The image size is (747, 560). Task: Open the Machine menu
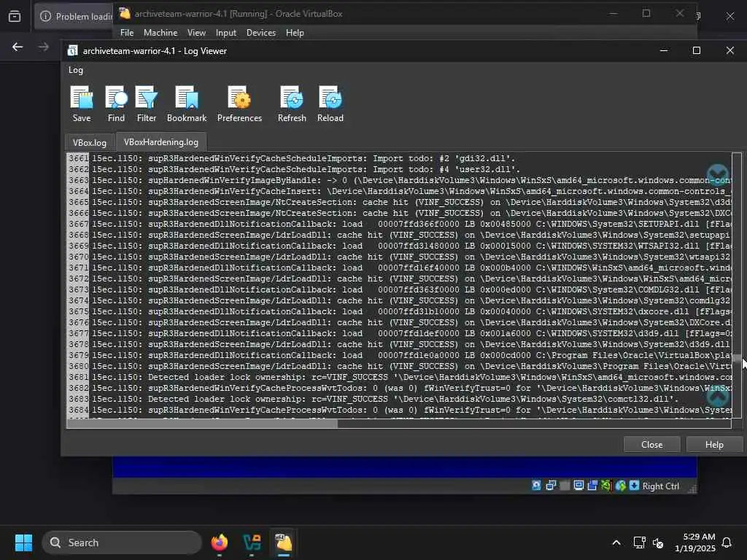[160, 32]
